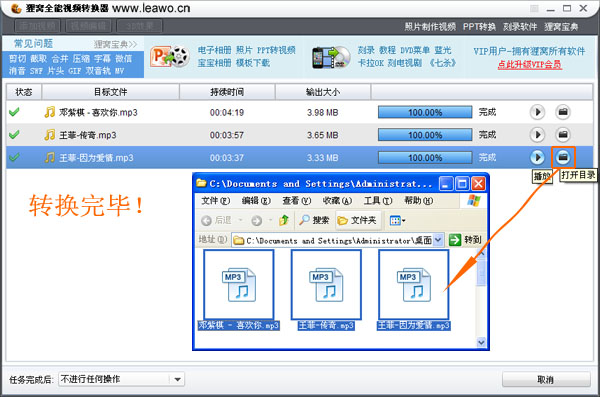Click the 双音轨 help link
The image size is (600, 397).
(98, 71)
